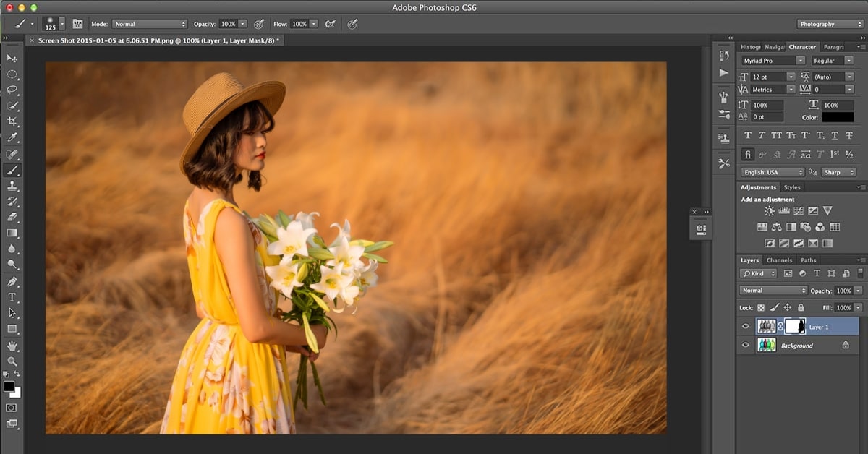Viewport: 868px width, 454px height.
Task: Toggle lock transparent pixels
Action: pyautogui.click(x=761, y=307)
